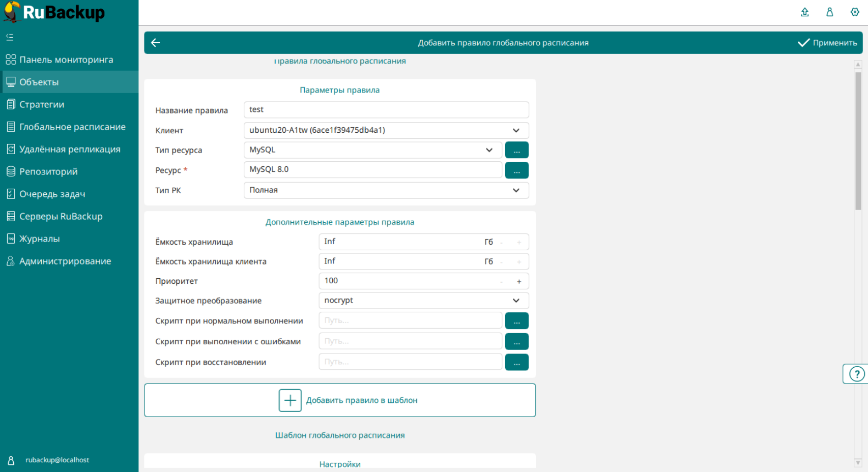Open the help question mark button
The image size is (868, 472).
click(856, 374)
